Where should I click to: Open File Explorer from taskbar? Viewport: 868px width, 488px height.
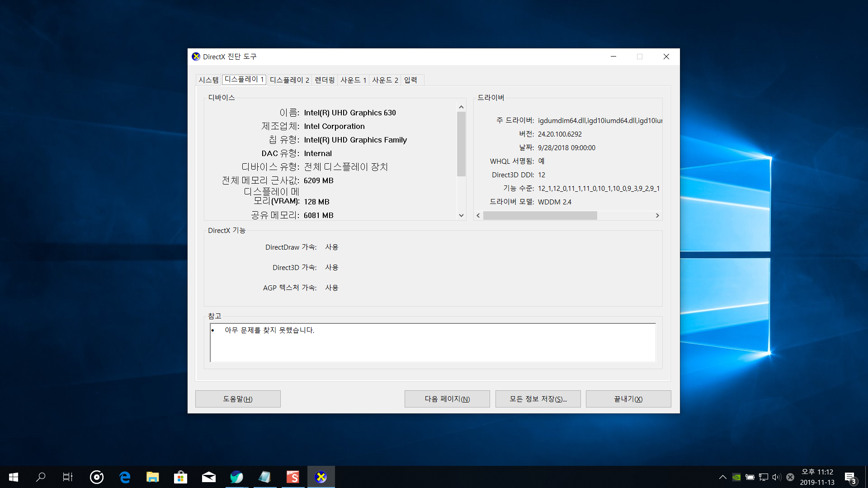[153, 477]
